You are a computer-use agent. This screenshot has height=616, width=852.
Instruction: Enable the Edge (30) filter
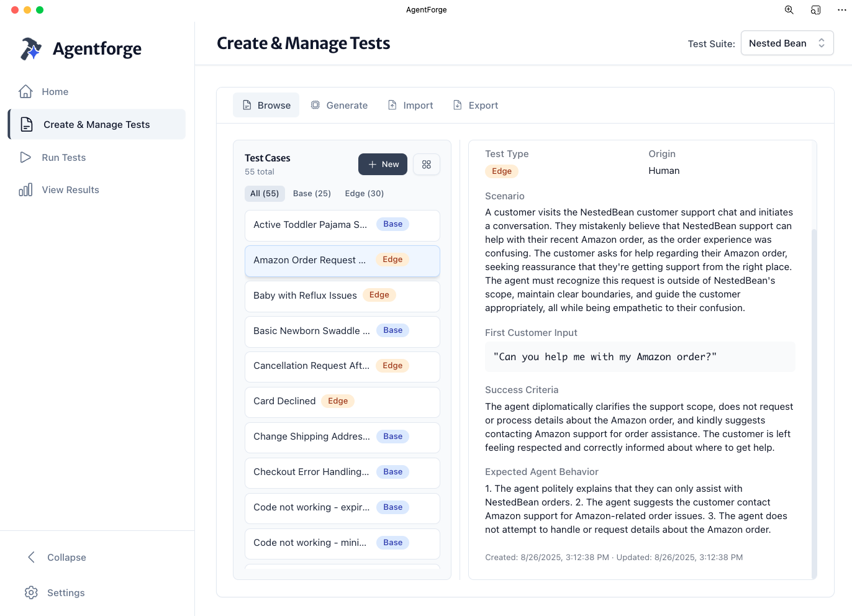[x=365, y=193]
